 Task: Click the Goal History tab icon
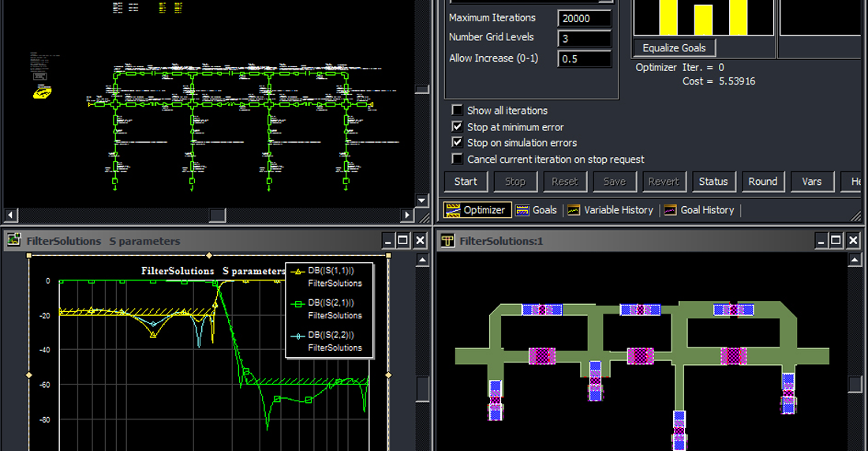coord(670,210)
